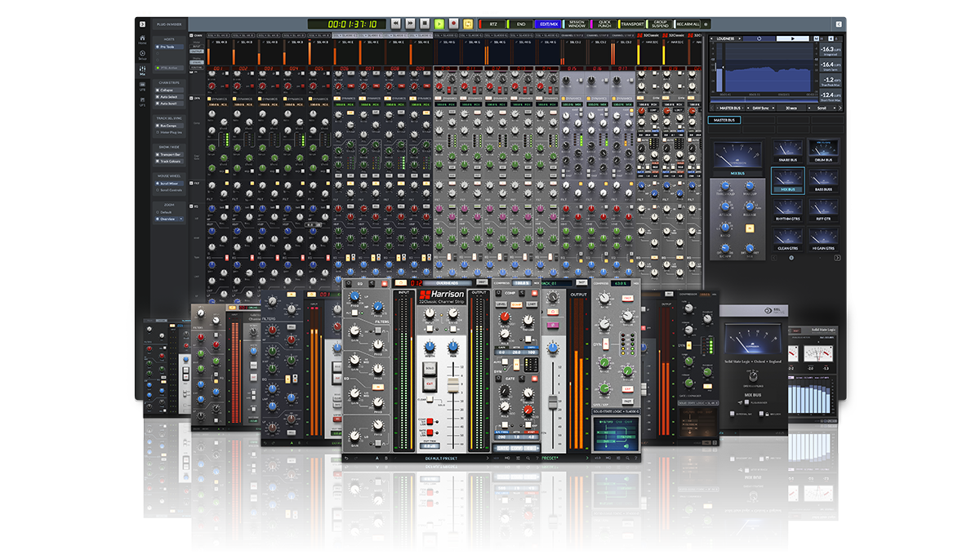This screenshot has height=559, width=980.
Task: Open the Scroll mode selector
Action: click(x=822, y=108)
